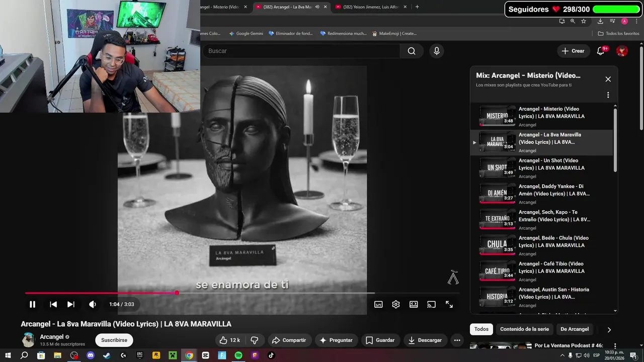Screen dimensions: 644x362
Task: Open Google Gemini bookmark
Action: click(x=246, y=34)
